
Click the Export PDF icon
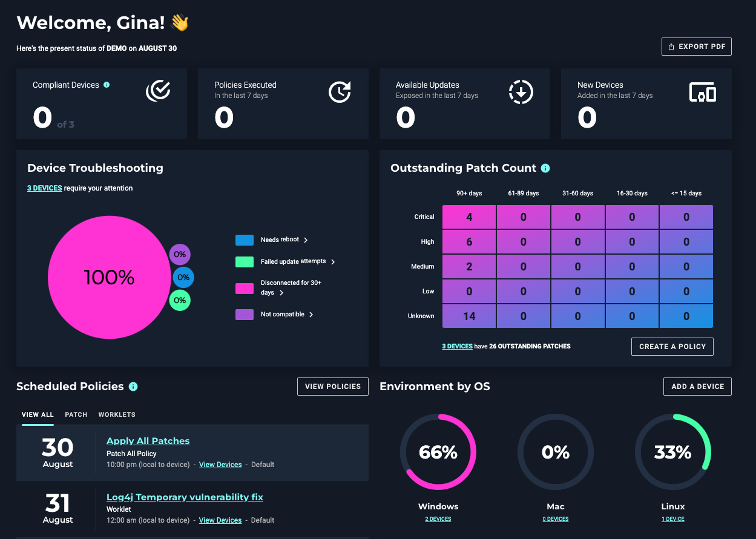tap(672, 46)
